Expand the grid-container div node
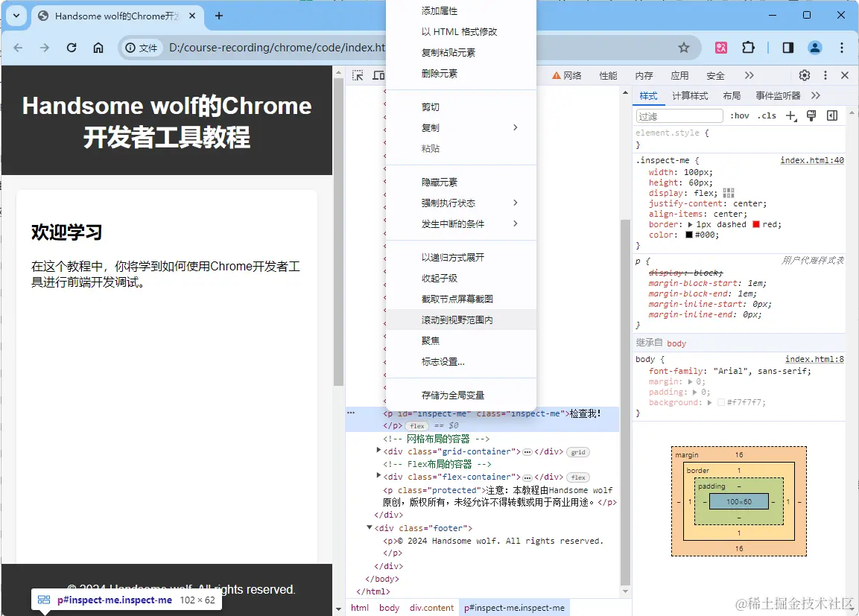 [x=378, y=450]
